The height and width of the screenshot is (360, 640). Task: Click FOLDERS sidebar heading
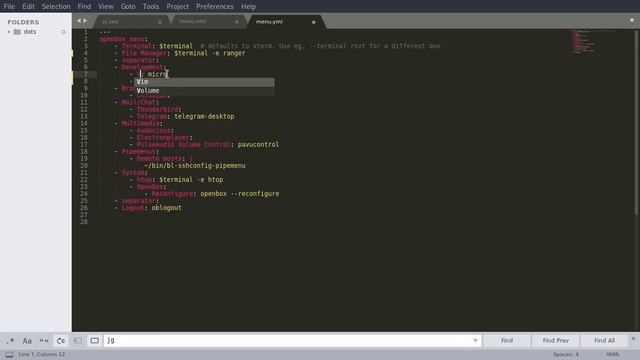(x=23, y=22)
